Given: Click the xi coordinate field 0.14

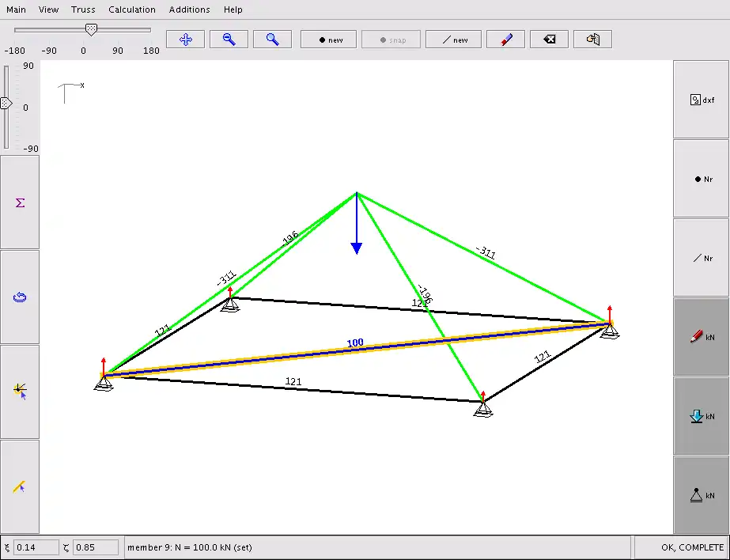Looking at the screenshot, I should [x=36, y=547].
